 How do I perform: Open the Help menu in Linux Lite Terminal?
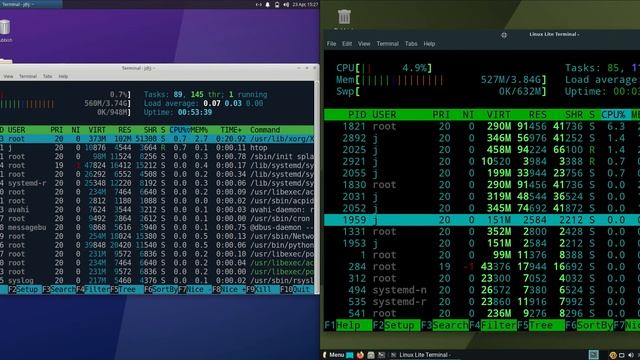click(429, 44)
